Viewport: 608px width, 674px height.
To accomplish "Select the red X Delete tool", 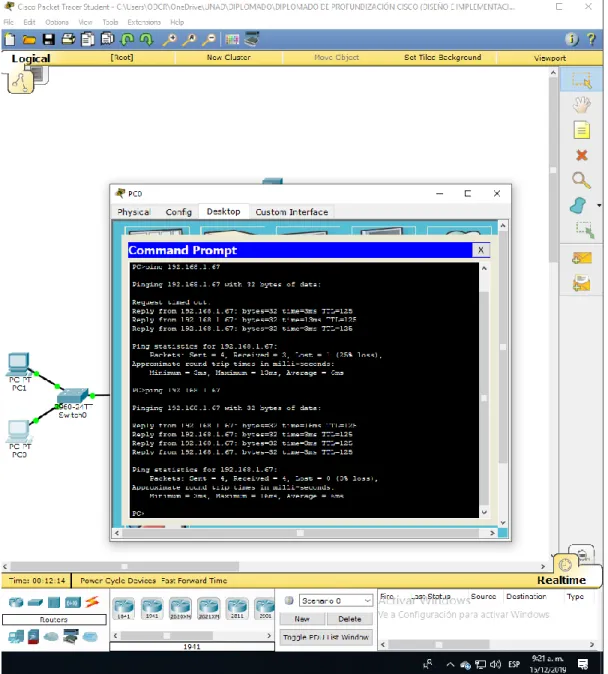I will coord(581,155).
